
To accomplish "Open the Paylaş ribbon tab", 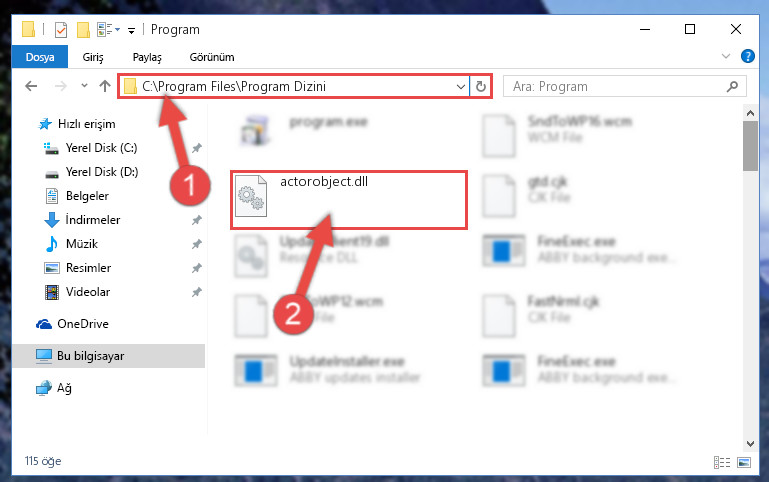I will click(147, 57).
